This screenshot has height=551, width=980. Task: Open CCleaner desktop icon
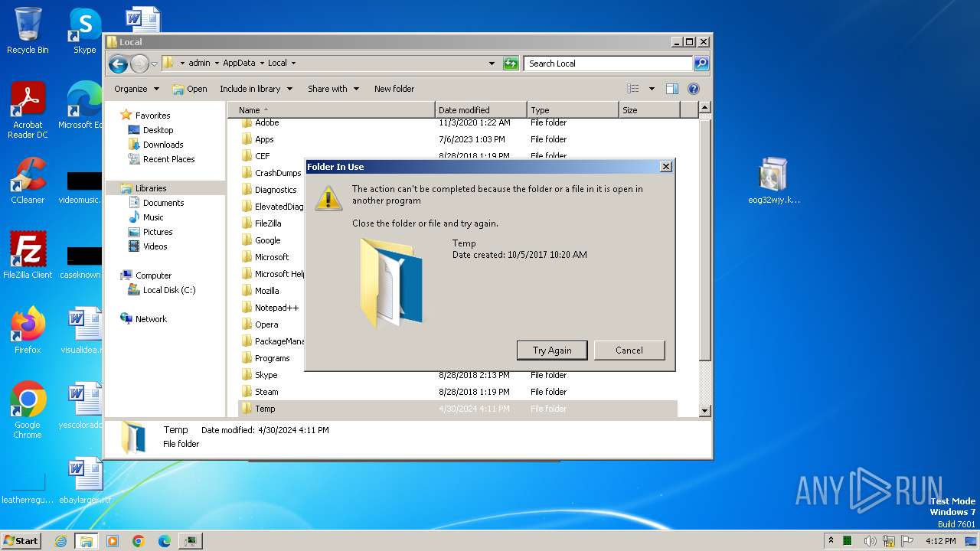28,181
